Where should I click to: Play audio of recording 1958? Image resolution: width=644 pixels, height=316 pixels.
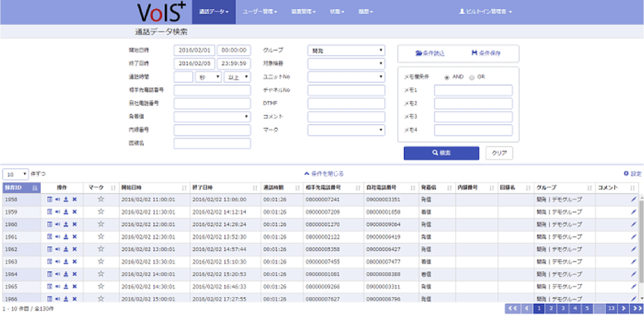[58, 199]
